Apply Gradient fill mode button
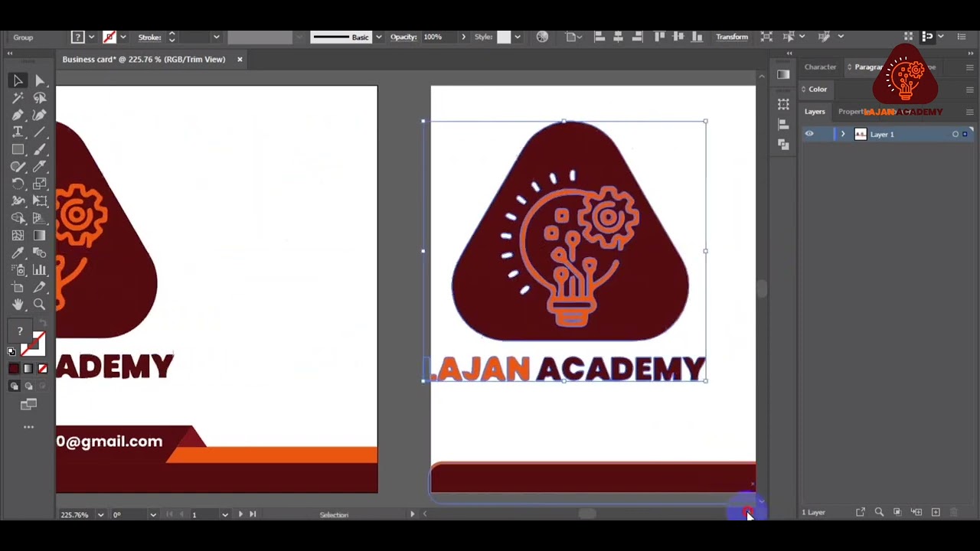 tap(28, 369)
